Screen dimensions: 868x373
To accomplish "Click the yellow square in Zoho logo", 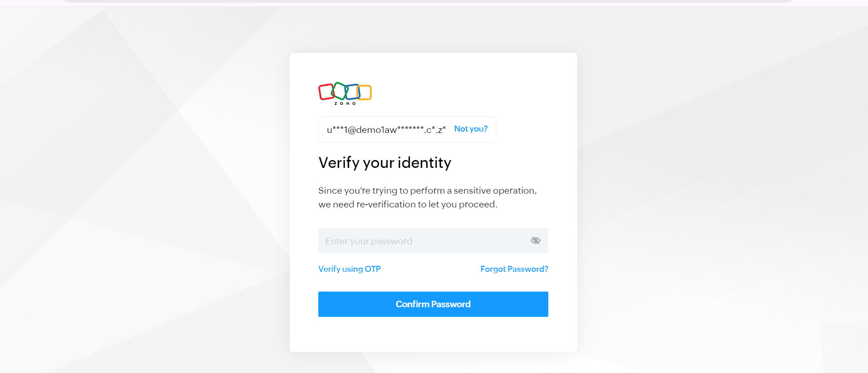I will [364, 92].
